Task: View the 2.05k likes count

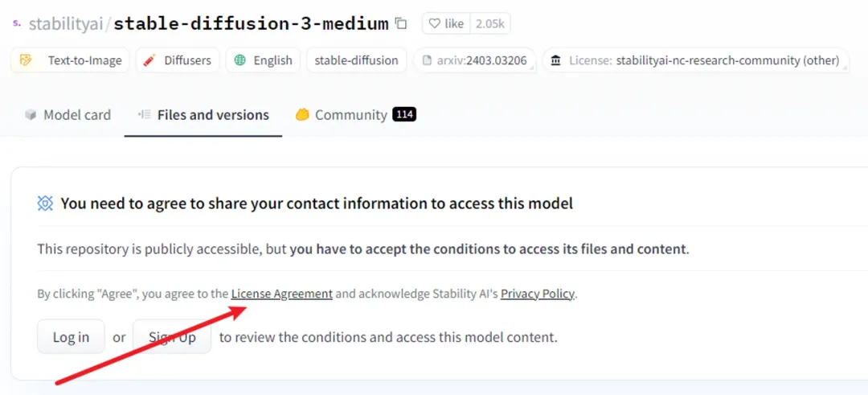Action: (x=489, y=24)
